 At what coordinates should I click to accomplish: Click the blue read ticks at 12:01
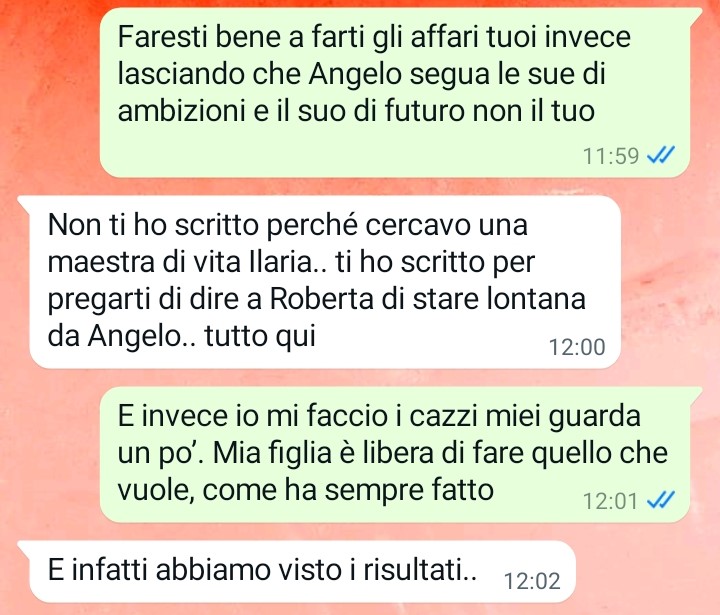click(661, 500)
